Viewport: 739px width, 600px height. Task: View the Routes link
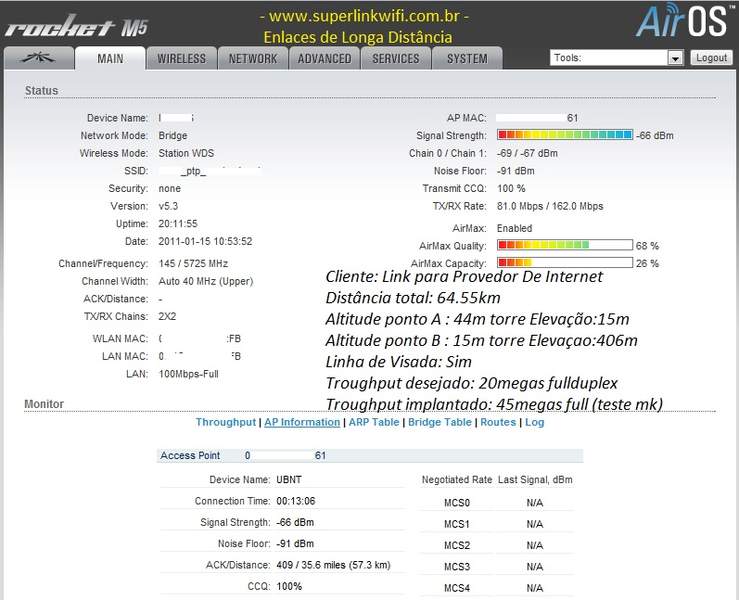coord(498,422)
